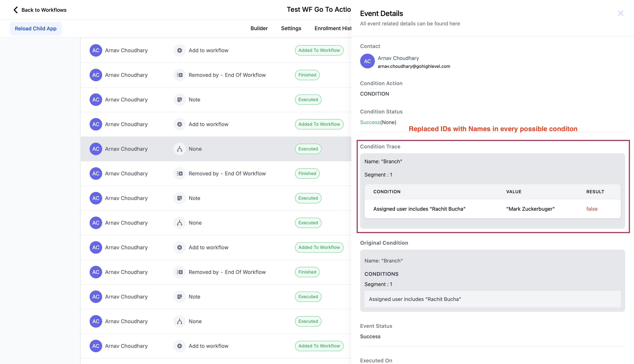Open Arnav Choudhary contact link in Event Details
This screenshot has width=634, height=364.
[398, 58]
